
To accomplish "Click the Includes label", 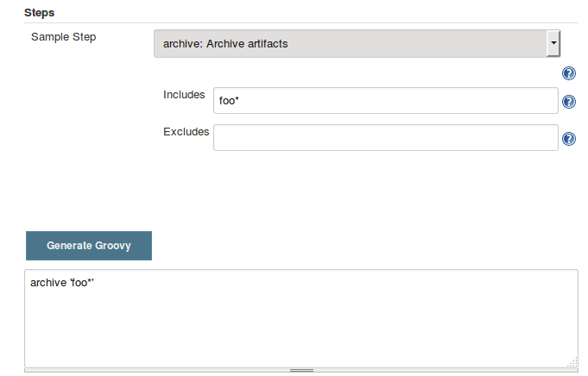I will pyautogui.click(x=184, y=94).
